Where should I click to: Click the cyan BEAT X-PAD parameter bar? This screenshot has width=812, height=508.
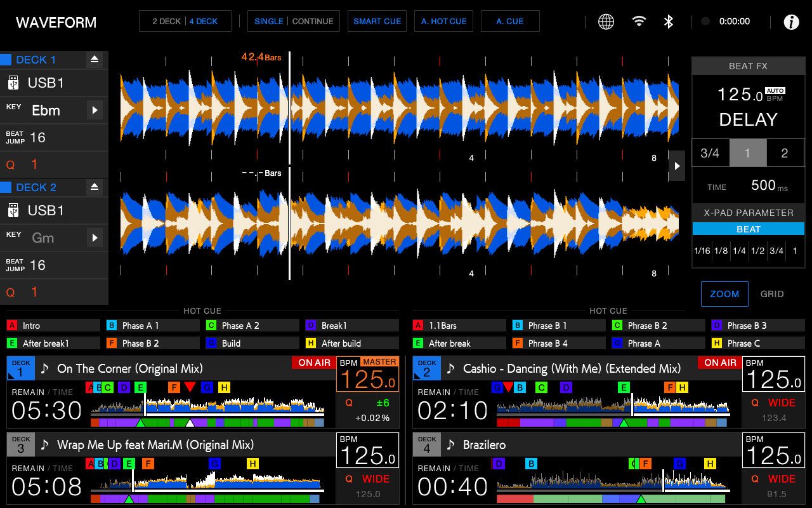click(748, 229)
